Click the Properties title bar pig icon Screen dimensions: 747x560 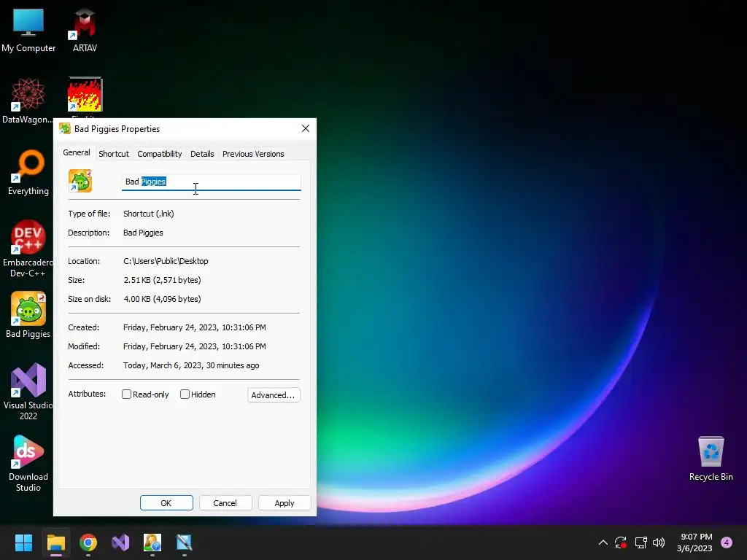[x=65, y=128]
